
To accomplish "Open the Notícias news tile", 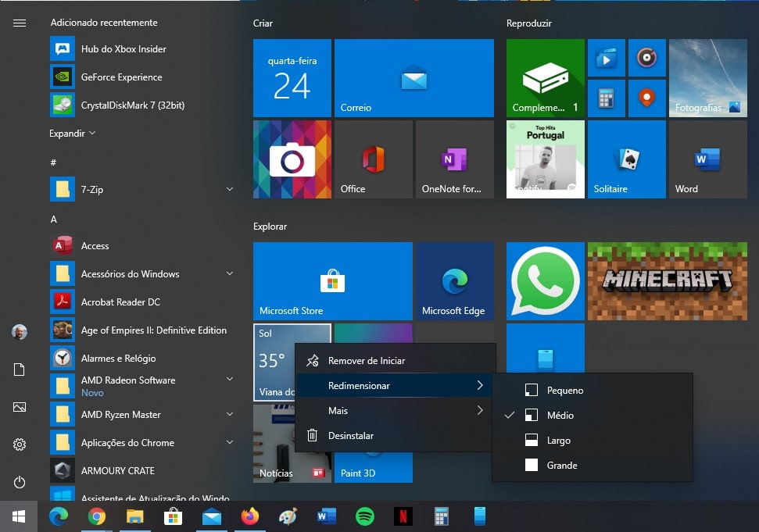I will tap(274, 442).
